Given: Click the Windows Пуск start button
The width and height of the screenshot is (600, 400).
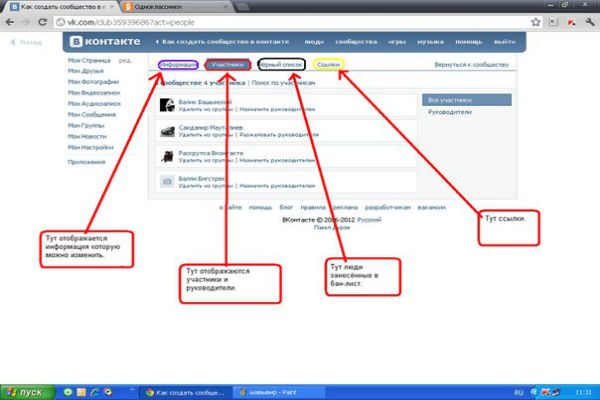Looking at the screenshot, I should pos(27,392).
